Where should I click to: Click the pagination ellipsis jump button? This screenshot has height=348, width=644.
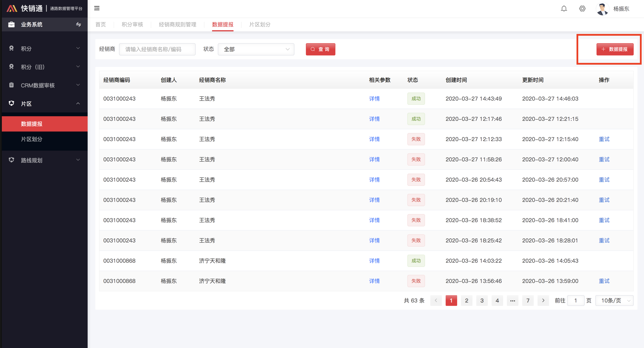coord(512,301)
